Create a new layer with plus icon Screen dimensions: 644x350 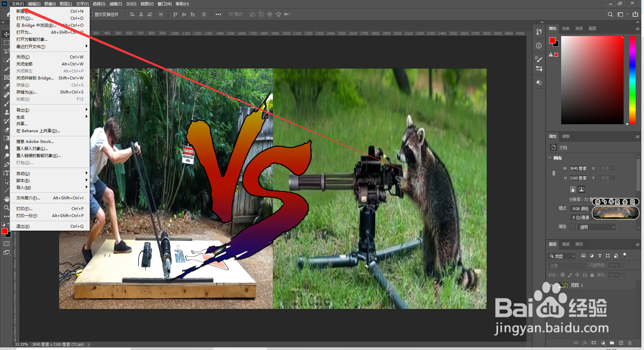[621, 343]
